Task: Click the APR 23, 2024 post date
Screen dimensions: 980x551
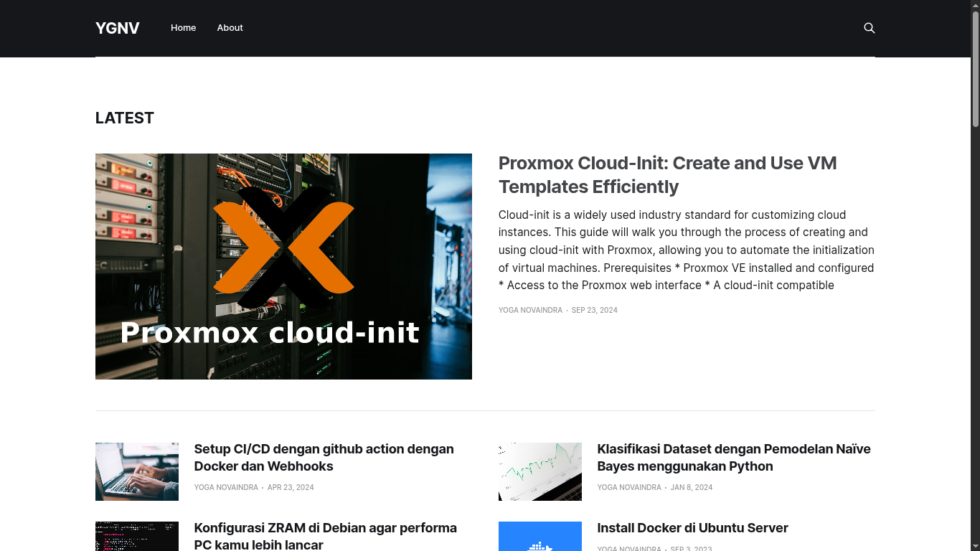Action: [291, 487]
